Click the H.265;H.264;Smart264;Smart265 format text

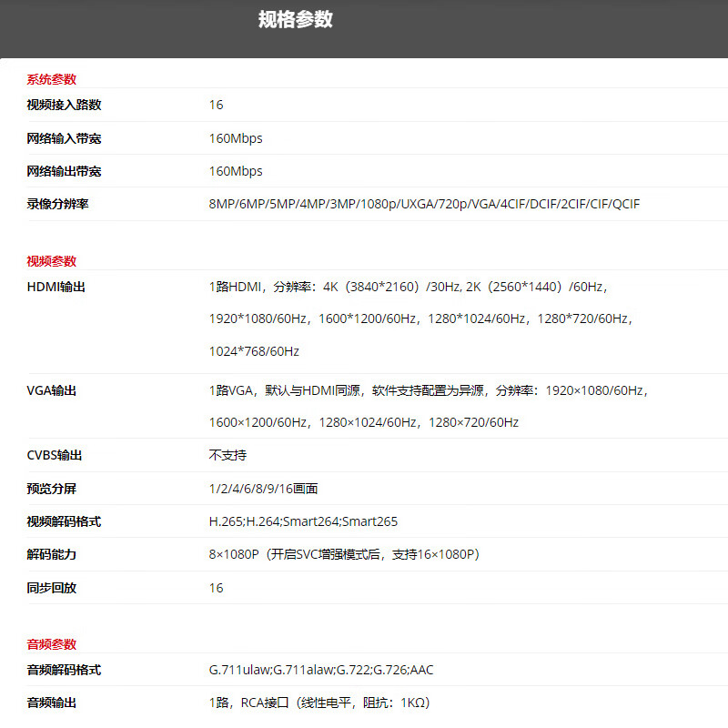pos(303,521)
